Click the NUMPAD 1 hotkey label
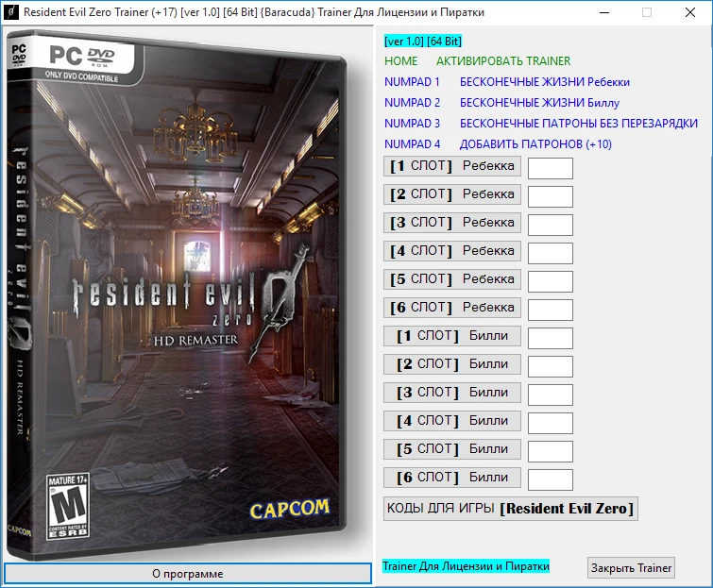This screenshot has height=588, width=713. [x=412, y=82]
